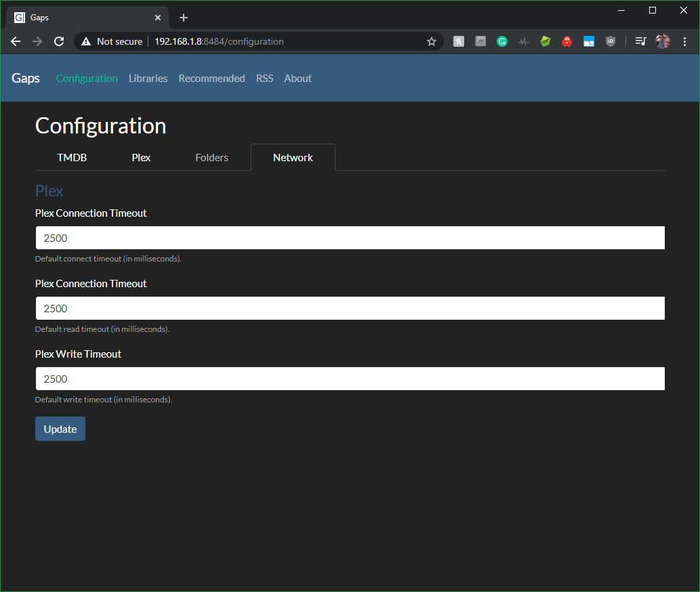Screen dimensions: 700x592
Task: Open the media control playlist icon
Action: pos(640,41)
